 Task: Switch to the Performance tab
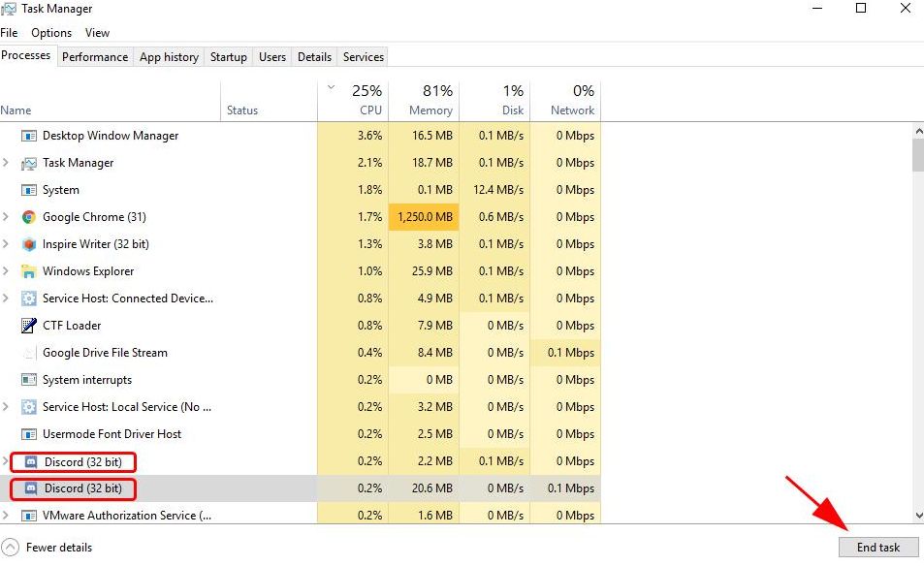pos(95,57)
